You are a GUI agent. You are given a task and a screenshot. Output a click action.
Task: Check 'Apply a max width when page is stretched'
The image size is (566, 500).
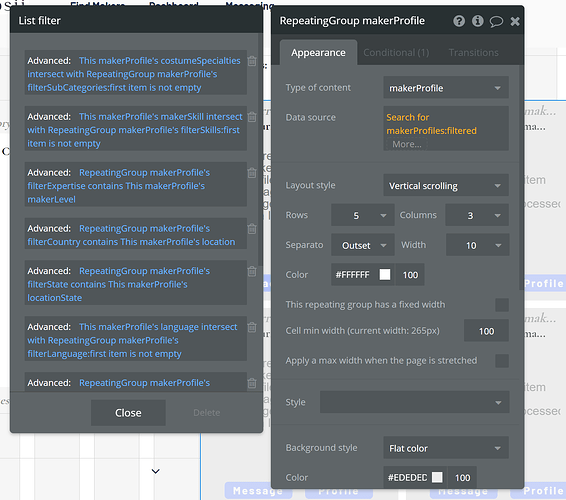pos(502,361)
